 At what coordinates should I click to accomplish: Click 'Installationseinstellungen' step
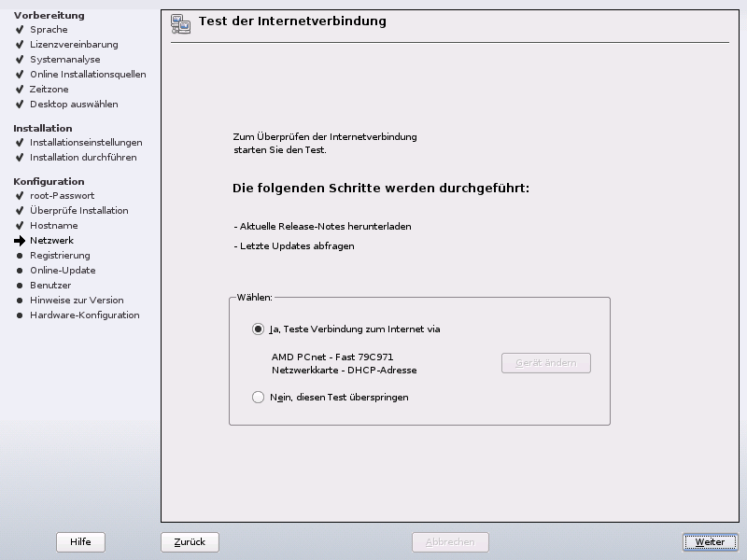[86, 143]
